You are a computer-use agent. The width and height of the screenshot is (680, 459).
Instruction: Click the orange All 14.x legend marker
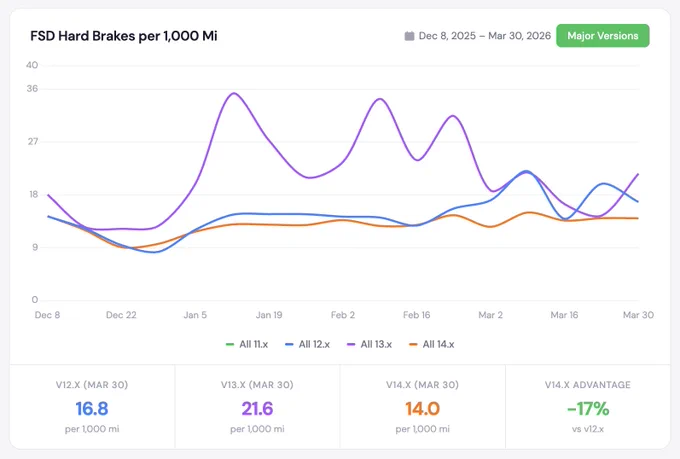(413, 344)
